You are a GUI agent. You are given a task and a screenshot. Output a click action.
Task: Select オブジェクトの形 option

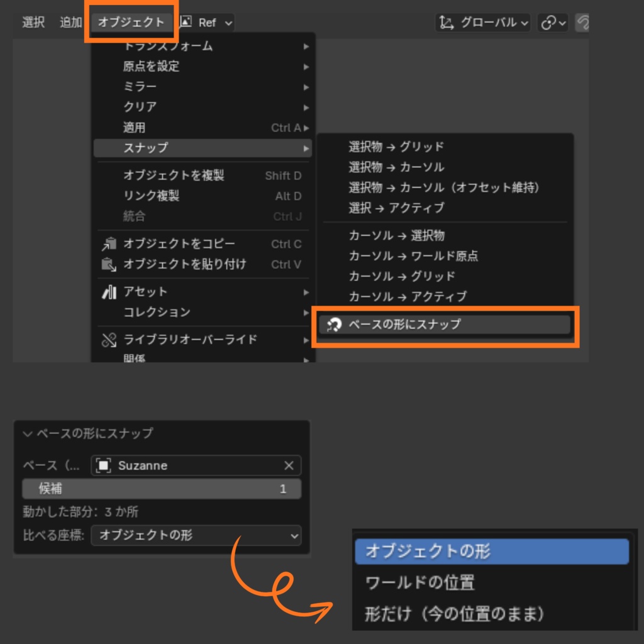(x=492, y=551)
